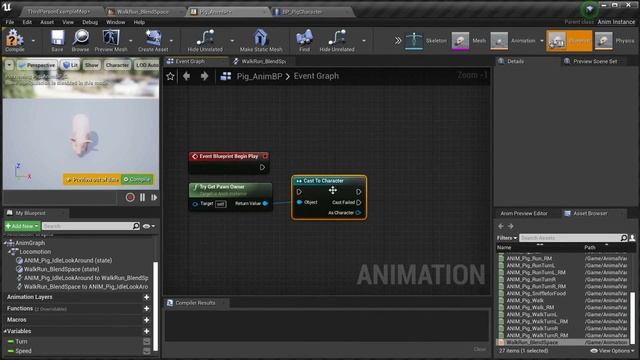Open the Window menu

coord(116,22)
